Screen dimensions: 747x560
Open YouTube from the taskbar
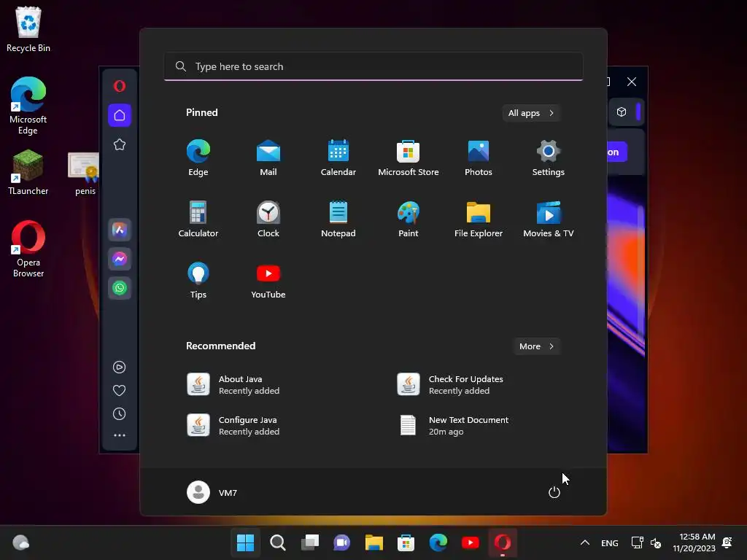coord(471,542)
